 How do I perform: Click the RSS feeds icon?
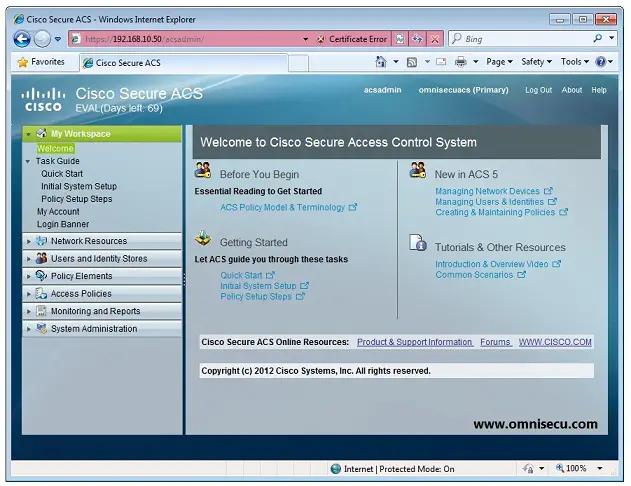click(x=412, y=62)
